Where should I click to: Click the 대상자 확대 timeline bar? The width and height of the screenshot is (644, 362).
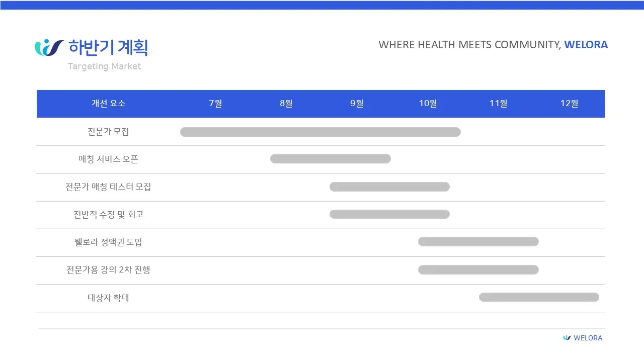(539, 297)
